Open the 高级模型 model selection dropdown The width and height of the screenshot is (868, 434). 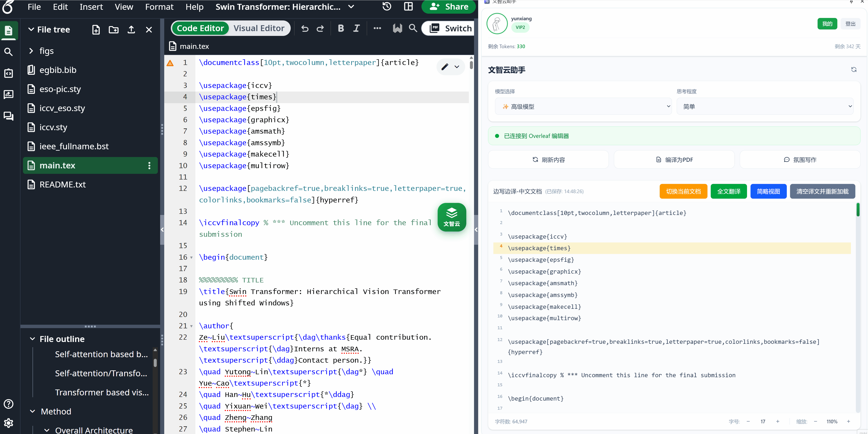point(583,106)
